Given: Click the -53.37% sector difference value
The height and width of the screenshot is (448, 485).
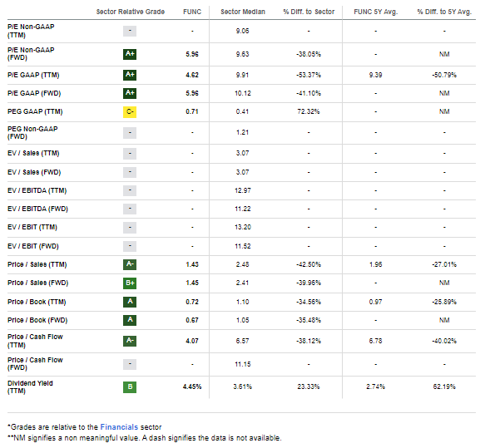Looking at the screenshot, I should point(309,75).
